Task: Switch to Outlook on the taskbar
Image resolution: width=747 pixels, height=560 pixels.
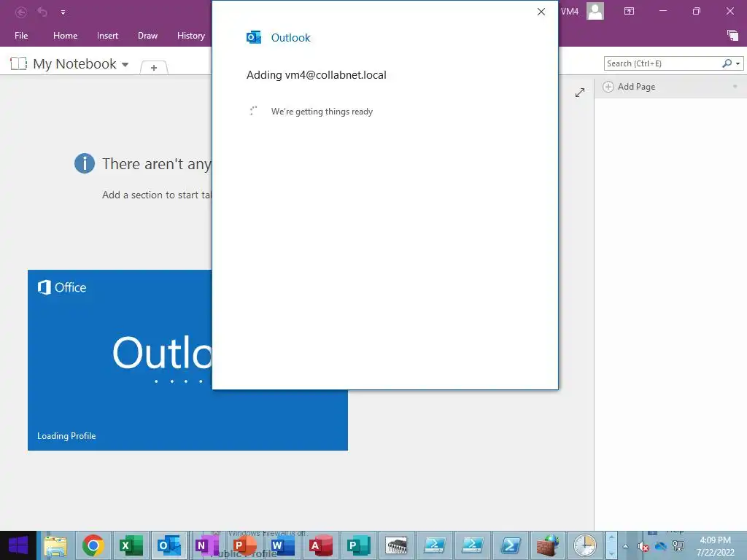Action: [169, 545]
